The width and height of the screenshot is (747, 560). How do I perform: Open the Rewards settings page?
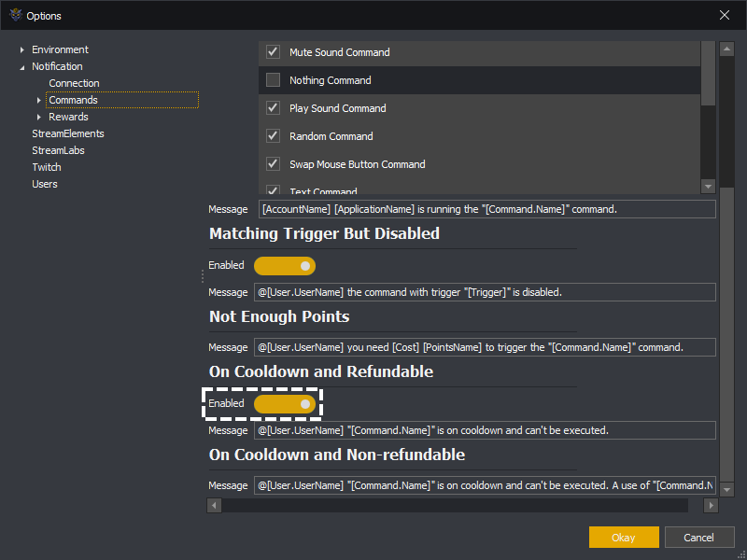click(x=68, y=117)
